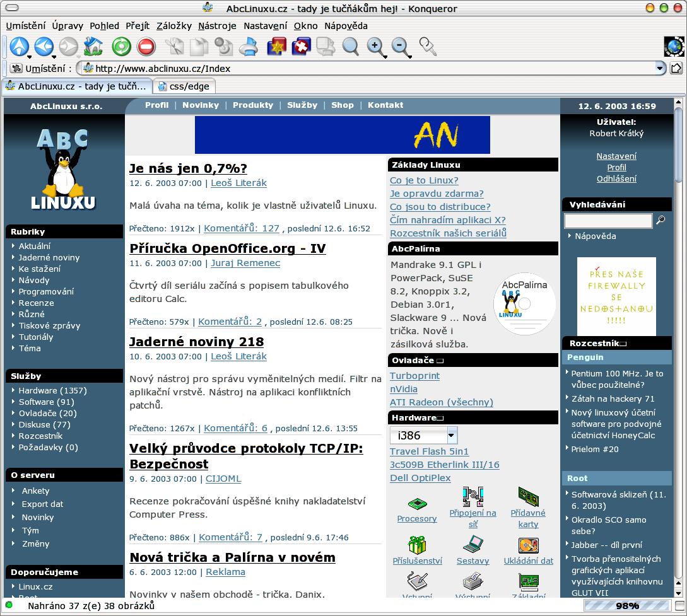687x616 pixels.
Task: Print the page with the printer icon
Action: coord(249,47)
